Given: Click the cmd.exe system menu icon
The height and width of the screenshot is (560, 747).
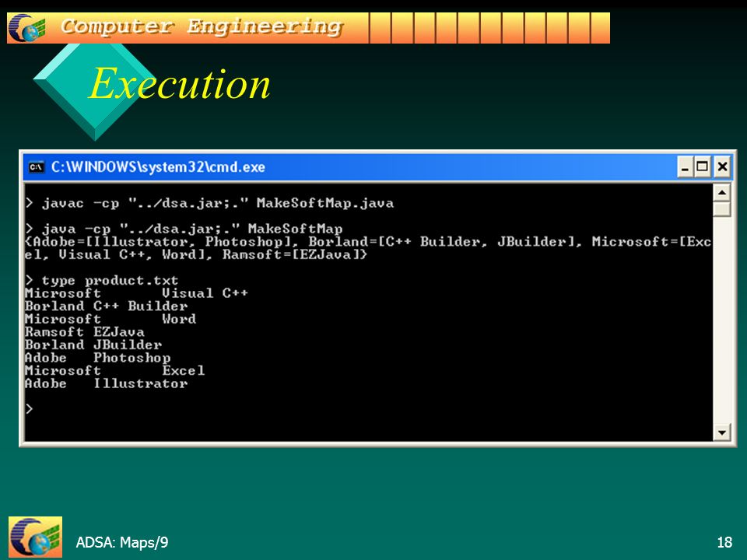Looking at the screenshot, I should [x=37, y=167].
